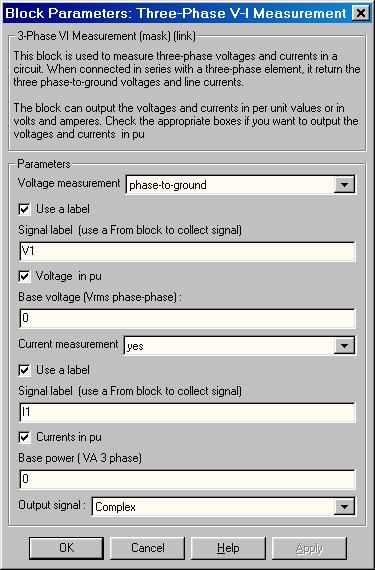The width and height of the screenshot is (375, 570).
Task: Confirm settings with the OK button
Action: (66, 548)
